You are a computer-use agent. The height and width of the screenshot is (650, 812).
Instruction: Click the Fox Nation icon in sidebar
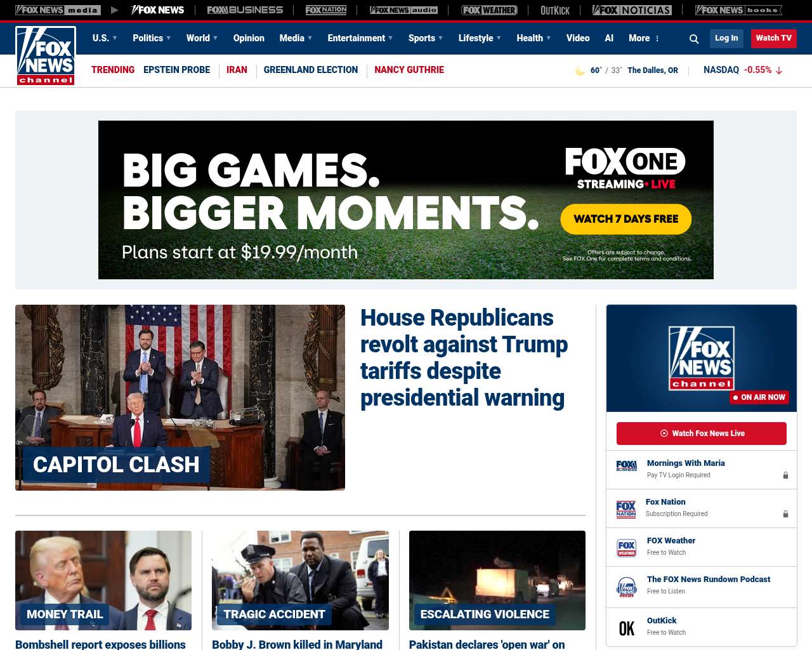[x=626, y=509]
